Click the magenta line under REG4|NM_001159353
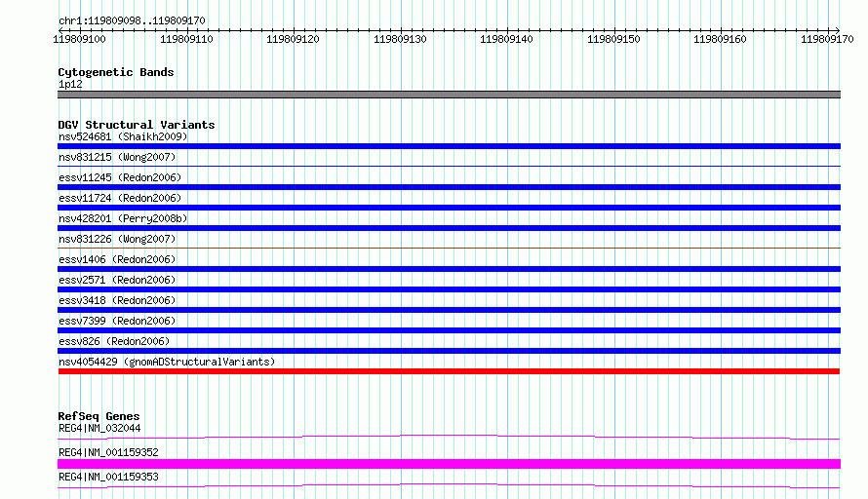The height and width of the screenshot is (499, 868). pos(449,485)
